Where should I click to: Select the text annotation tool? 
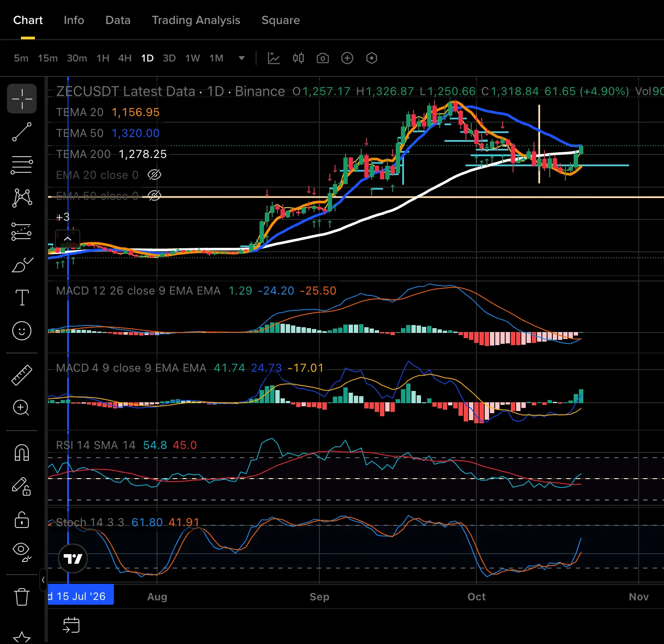pos(22,298)
